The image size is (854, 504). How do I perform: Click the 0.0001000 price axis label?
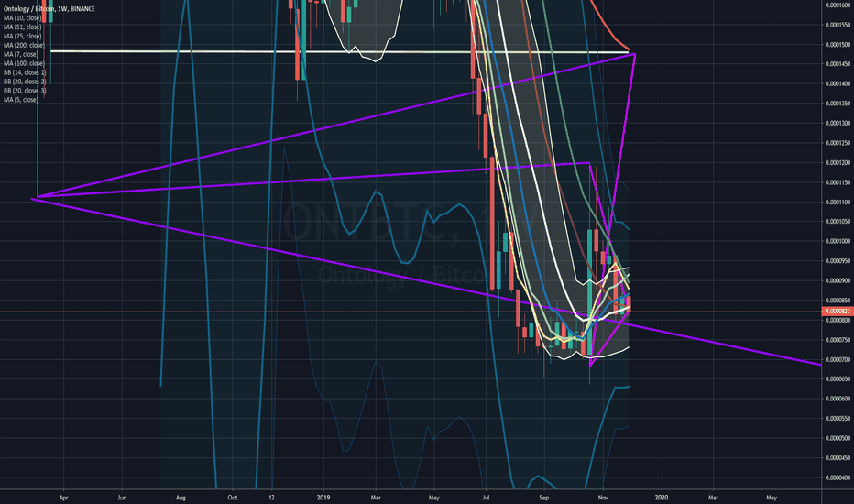point(838,241)
